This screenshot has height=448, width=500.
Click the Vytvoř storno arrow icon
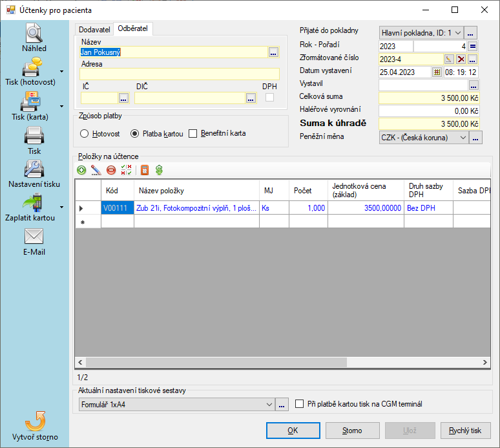coord(35,421)
